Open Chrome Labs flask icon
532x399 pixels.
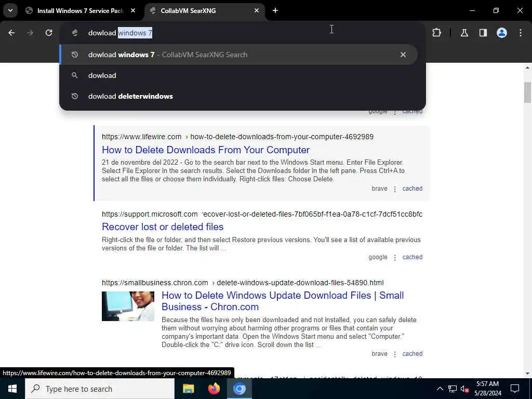pos(464,33)
